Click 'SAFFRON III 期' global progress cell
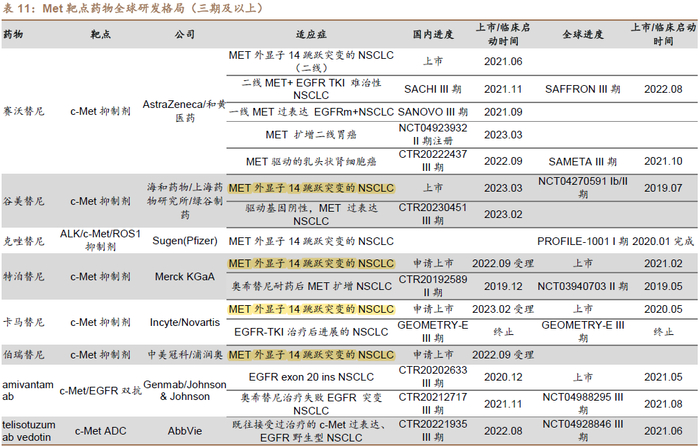 [583, 89]
